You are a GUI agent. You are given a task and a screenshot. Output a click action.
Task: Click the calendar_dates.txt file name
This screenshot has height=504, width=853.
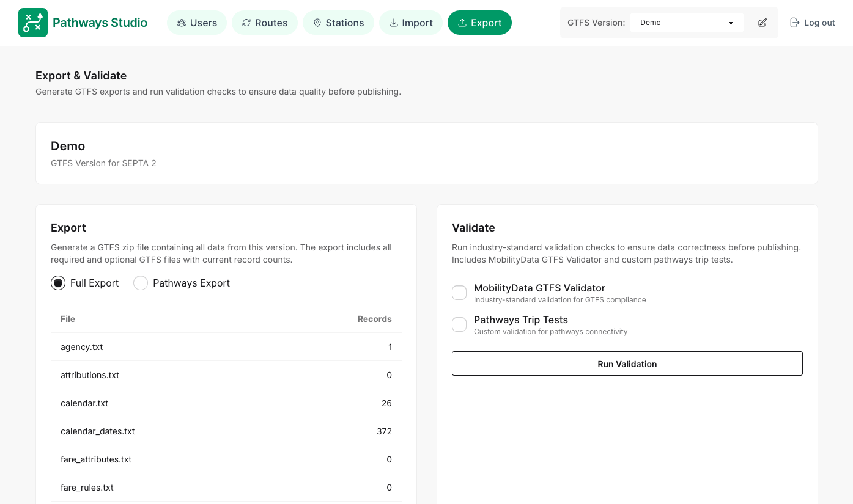[x=98, y=431]
